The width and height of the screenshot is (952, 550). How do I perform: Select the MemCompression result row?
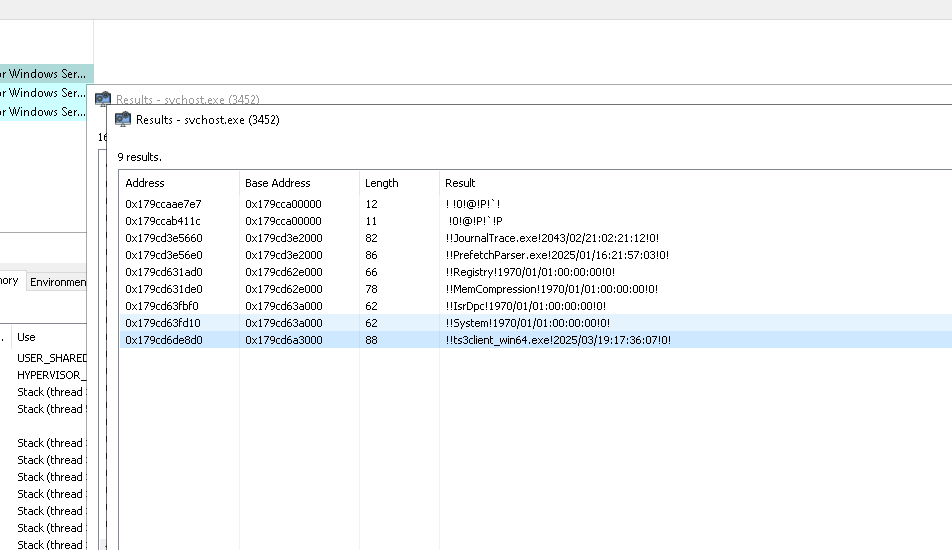click(x=536, y=289)
